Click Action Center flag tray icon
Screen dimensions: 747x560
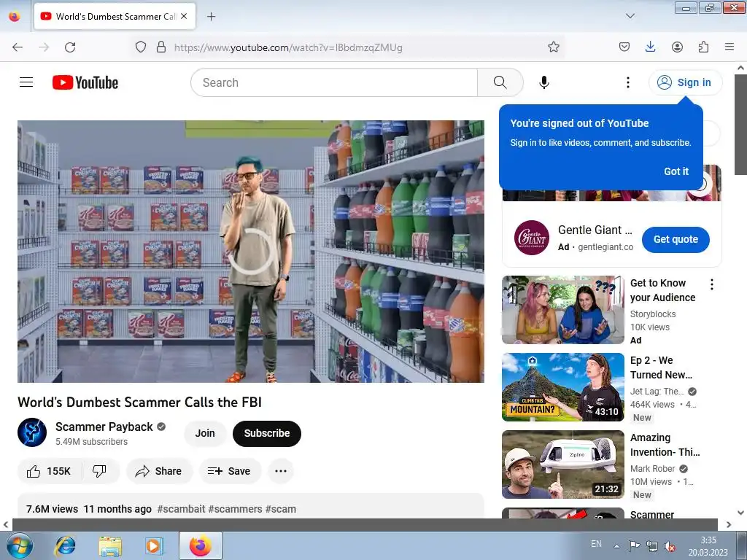[x=634, y=546]
